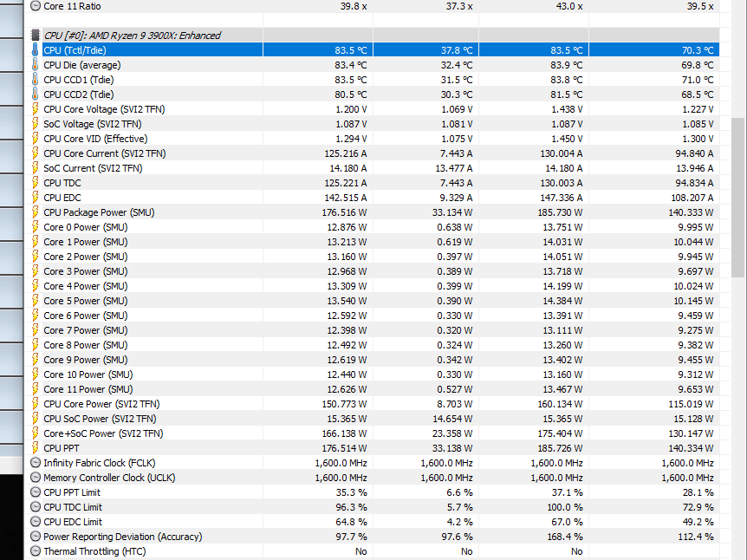Click the CPU chip icon of the AMD Ryzen 9 3900X group
Screen dimensions: 747x560
(x=35, y=36)
